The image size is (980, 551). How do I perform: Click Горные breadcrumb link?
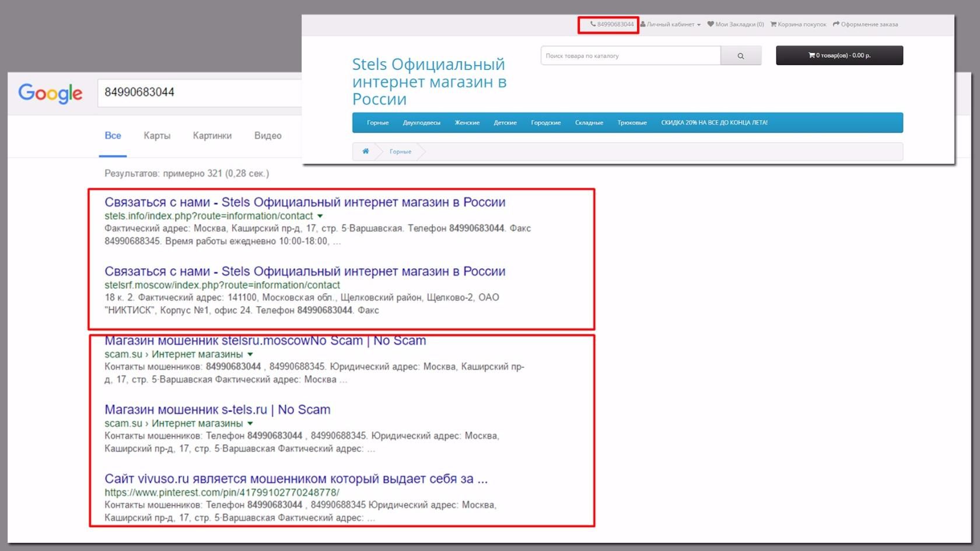(400, 152)
